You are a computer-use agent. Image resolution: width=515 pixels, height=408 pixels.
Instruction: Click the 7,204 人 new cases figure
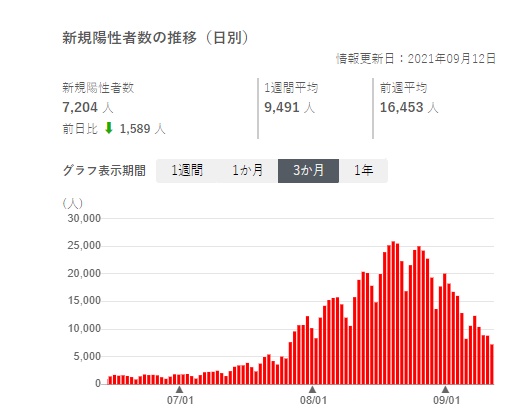click(88, 107)
